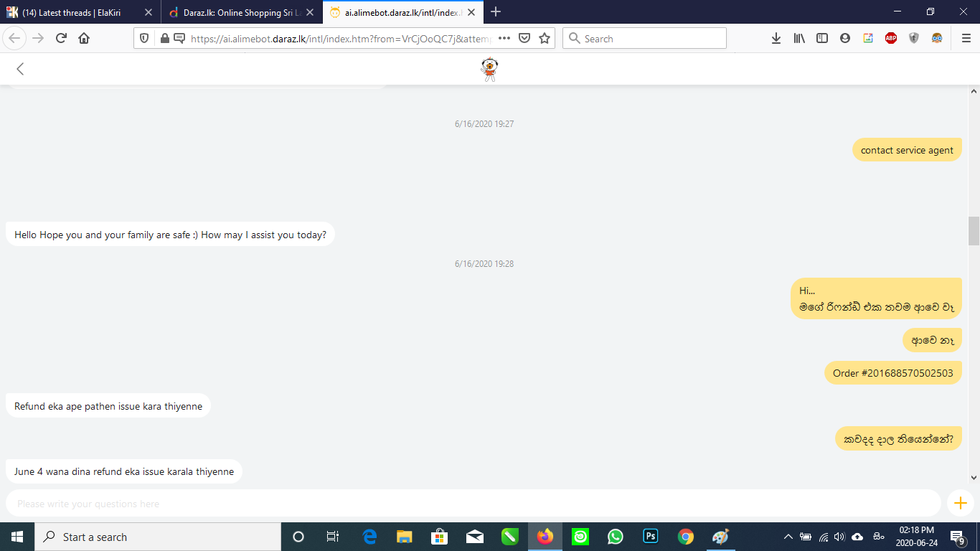Image resolution: width=980 pixels, height=551 pixels.
Task: Open the Windows Start menu
Action: [17, 537]
